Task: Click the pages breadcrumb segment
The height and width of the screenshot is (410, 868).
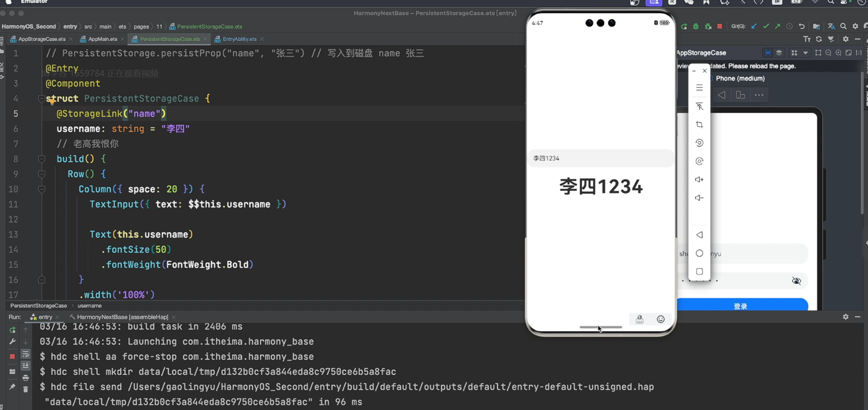Action: tap(141, 26)
